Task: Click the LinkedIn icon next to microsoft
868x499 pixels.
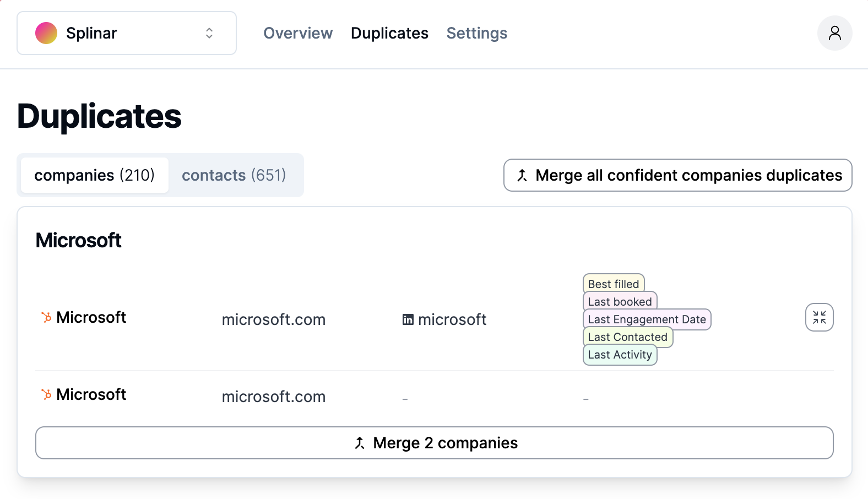Action: pyautogui.click(x=408, y=319)
